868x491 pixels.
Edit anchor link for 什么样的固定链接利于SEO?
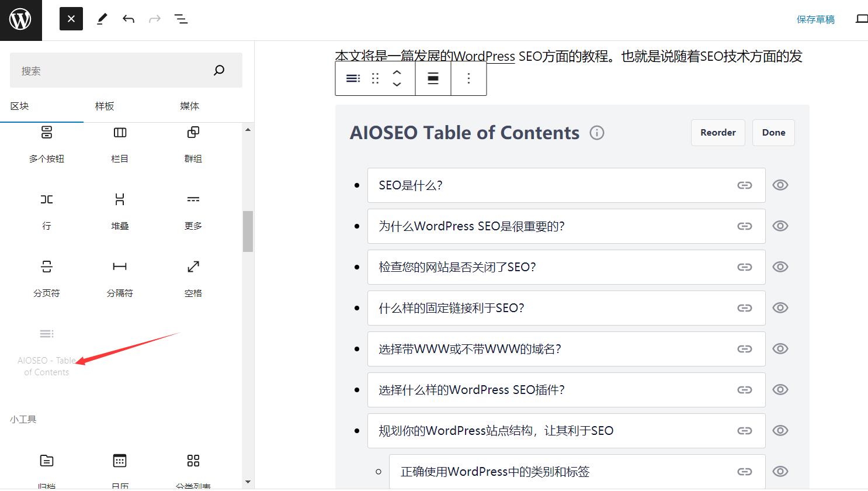(744, 308)
